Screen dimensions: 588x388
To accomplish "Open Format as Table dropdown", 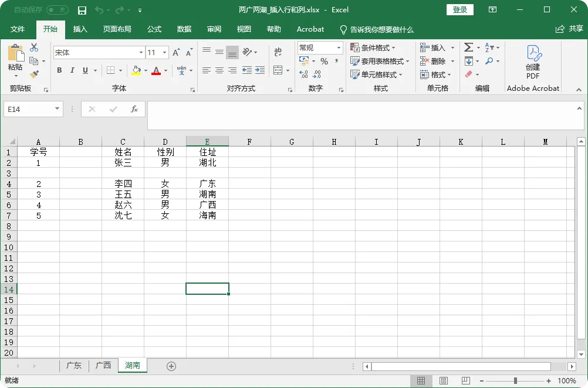I will coord(380,61).
